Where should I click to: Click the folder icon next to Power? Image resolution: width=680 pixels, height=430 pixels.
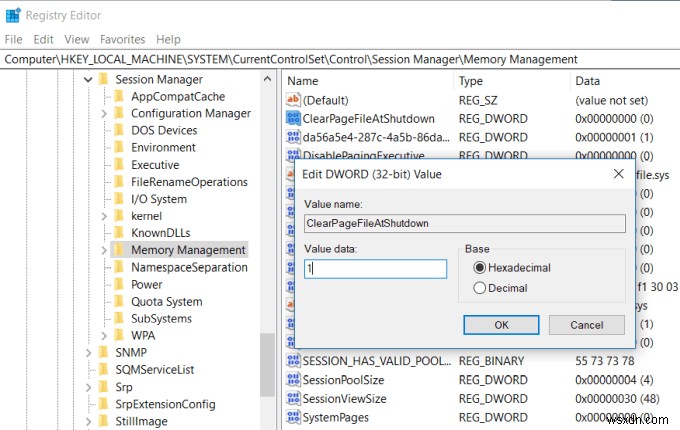[x=118, y=284]
